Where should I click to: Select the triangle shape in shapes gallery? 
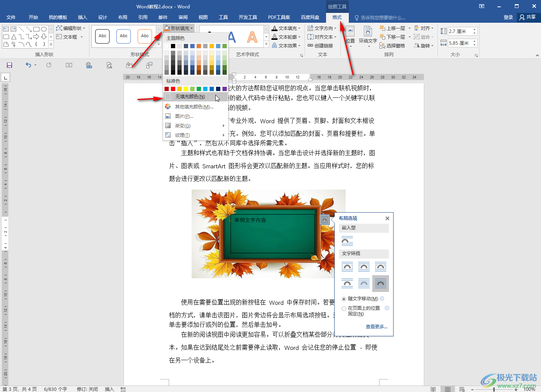pyautogui.click(x=14, y=37)
